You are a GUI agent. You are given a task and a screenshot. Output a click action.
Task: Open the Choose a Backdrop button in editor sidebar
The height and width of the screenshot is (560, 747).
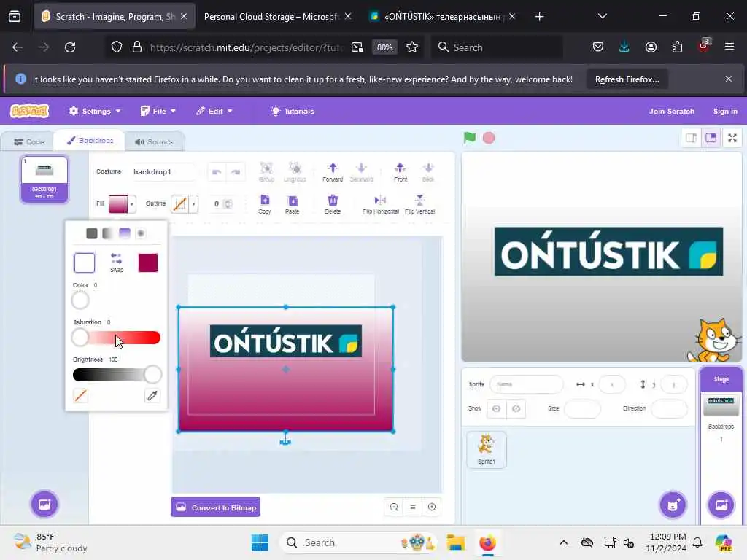tap(44, 504)
